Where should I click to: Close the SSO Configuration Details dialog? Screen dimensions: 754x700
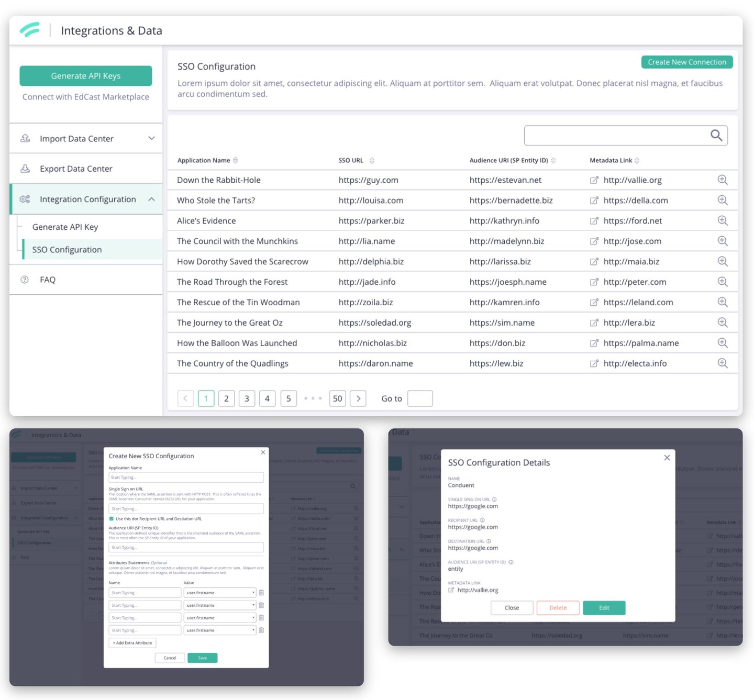667,458
